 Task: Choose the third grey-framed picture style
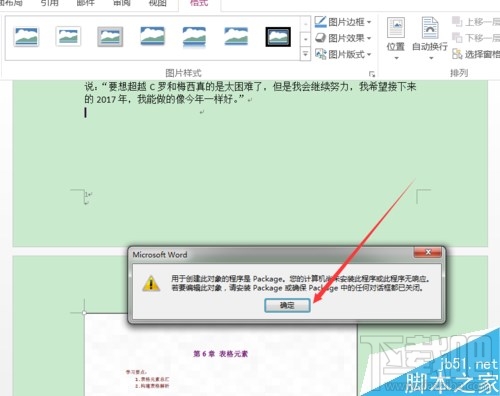[x=110, y=36]
